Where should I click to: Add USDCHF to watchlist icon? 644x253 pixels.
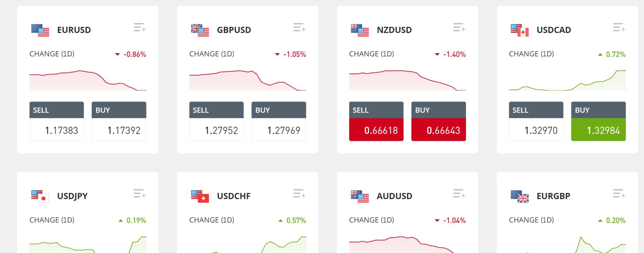click(x=299, y=194)
